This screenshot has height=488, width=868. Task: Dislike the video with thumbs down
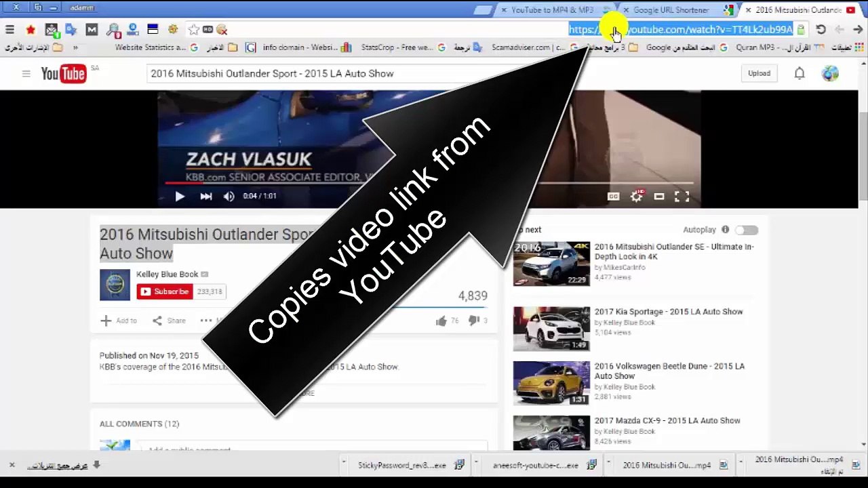[x=474, y=321]
